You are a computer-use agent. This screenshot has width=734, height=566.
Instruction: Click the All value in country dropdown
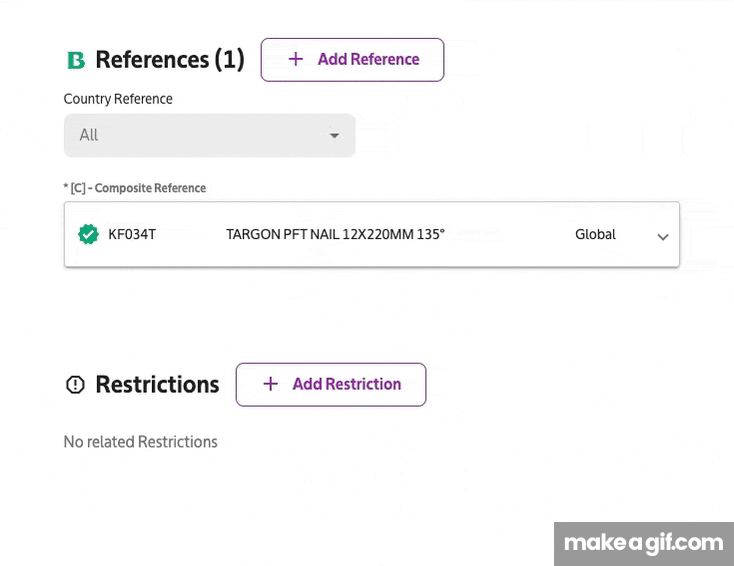(89, 135)
